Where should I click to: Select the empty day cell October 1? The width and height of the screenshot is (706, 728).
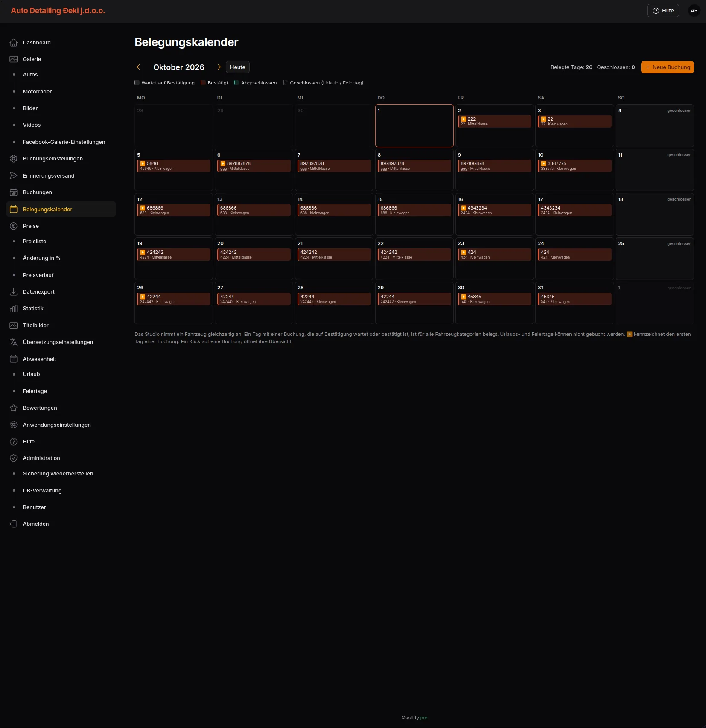pos(414,126)
